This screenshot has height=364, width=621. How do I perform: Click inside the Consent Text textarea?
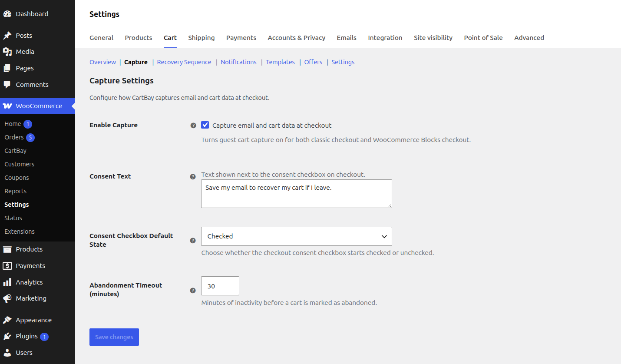coord(297,194)
